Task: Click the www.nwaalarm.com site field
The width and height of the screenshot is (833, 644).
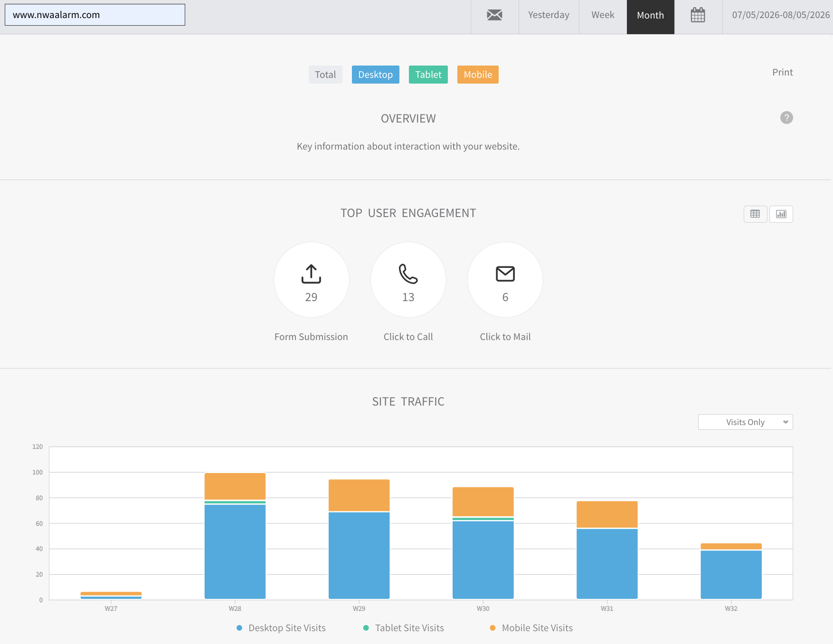Action: 95,15
